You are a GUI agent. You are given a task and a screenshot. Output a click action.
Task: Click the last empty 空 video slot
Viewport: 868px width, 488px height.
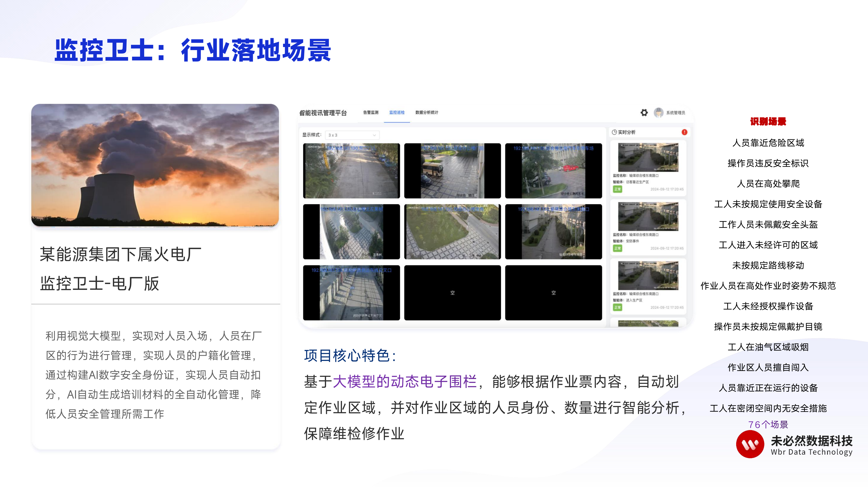tap(553, 293)
